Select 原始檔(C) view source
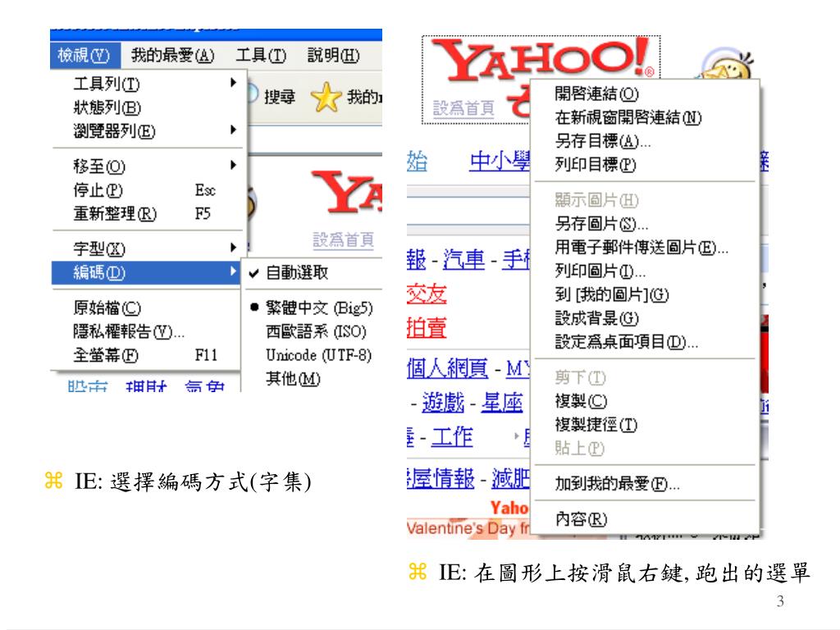The image size is (840, 630). tap(146, 308)
